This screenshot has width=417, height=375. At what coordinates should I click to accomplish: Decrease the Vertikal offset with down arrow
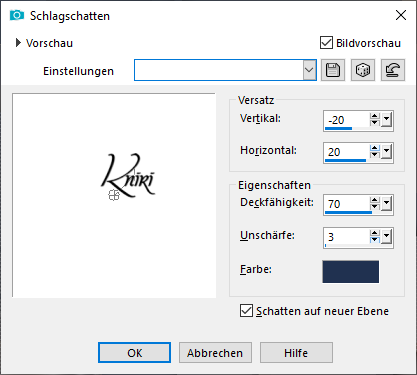pos(375,123)
